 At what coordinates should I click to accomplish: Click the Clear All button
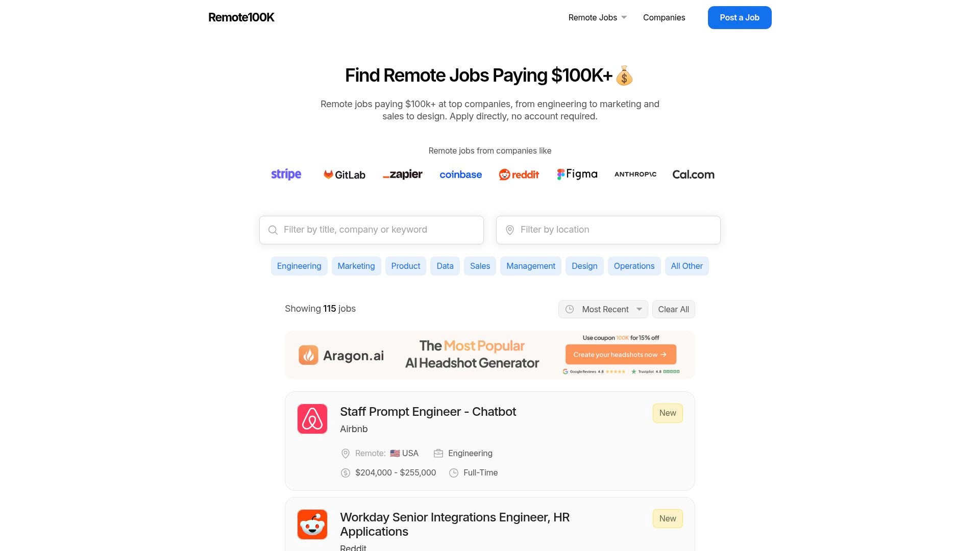tap(673, 309)
